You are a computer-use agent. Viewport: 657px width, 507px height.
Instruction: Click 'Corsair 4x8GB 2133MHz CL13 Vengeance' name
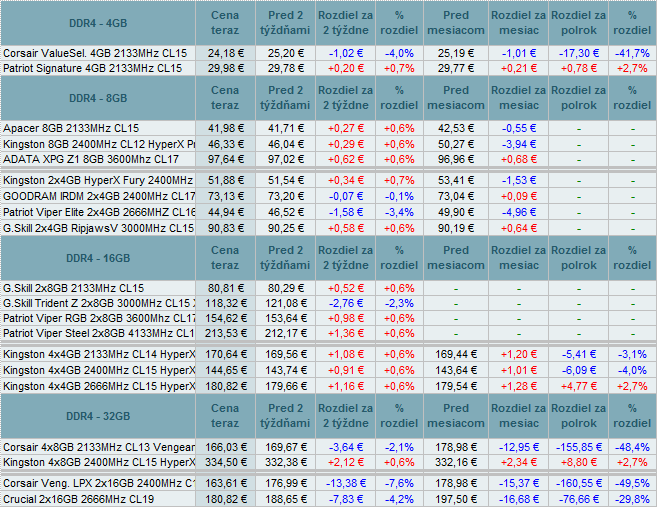(99, 447)
